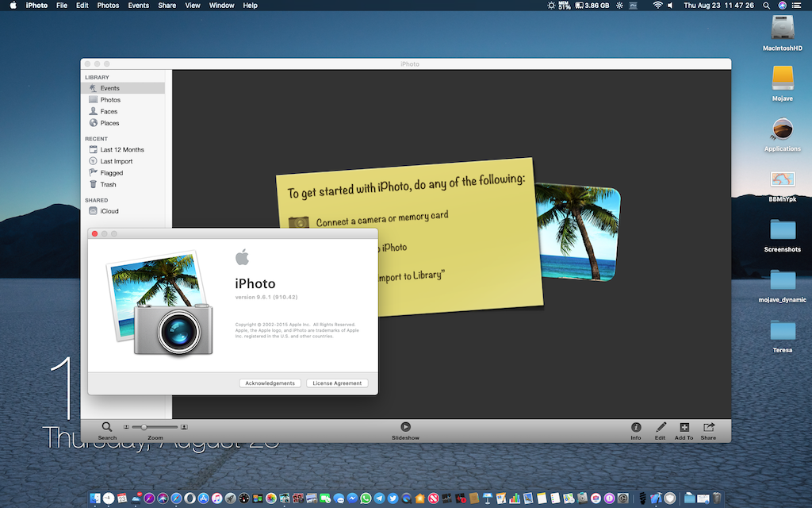The image size is (812, 508).
Task: Select the BBMhYpk image file on the desktop
Action: click(783, 186)
